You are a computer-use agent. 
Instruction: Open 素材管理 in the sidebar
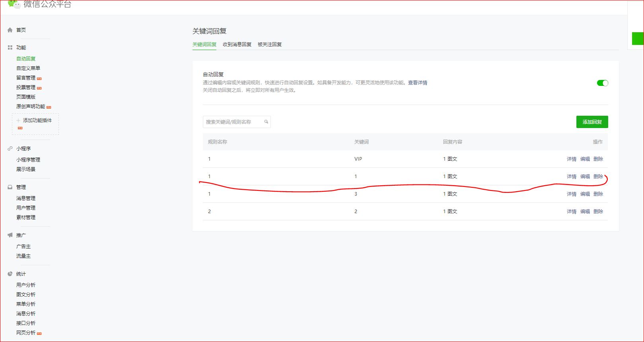point(26,218)
